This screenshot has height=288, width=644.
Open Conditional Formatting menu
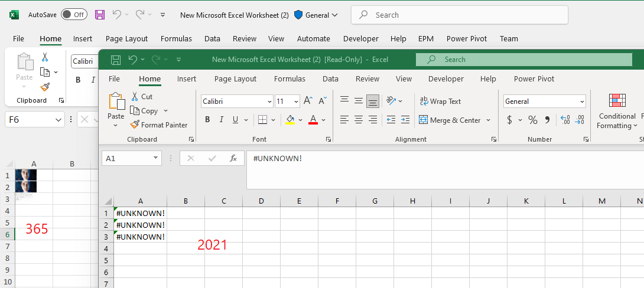pyautogui.click(x=617, y=111)
